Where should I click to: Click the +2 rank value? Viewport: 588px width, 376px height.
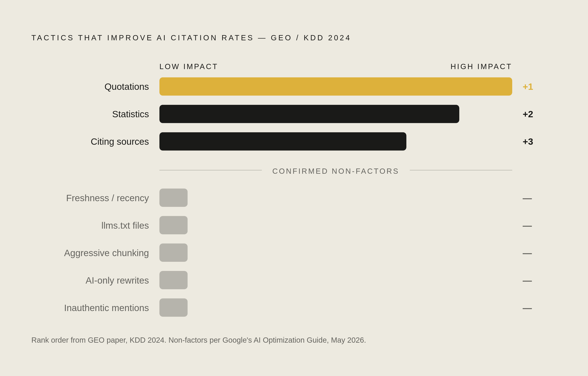pos(528,114)
